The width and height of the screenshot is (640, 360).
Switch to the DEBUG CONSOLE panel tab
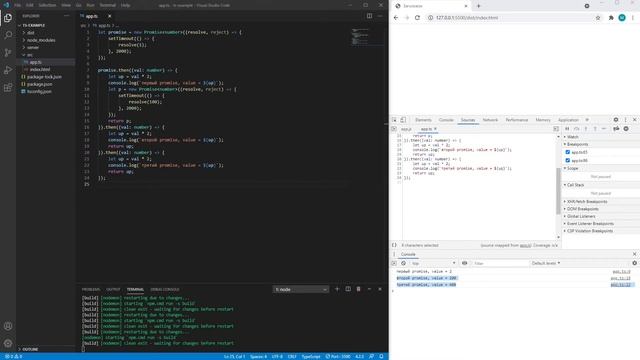165,289
